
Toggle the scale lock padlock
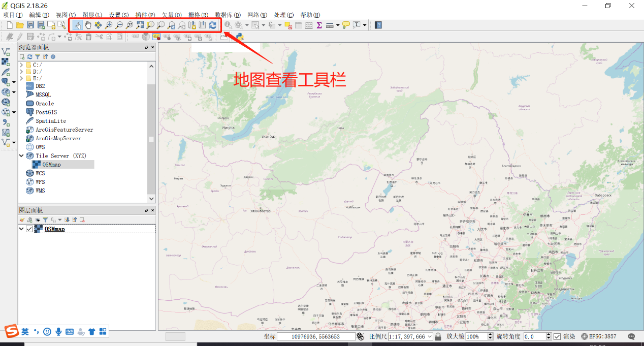point(438,336)
